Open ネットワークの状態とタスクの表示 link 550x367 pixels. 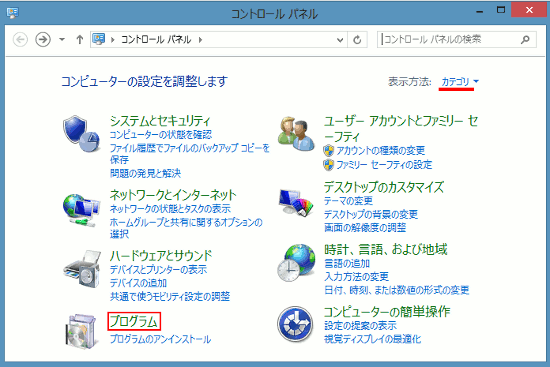170,209
